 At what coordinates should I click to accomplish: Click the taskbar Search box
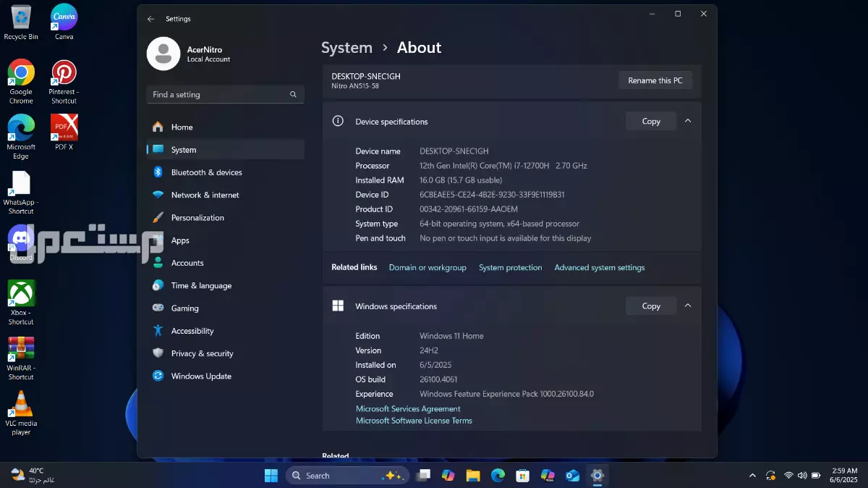pos(348,476)
